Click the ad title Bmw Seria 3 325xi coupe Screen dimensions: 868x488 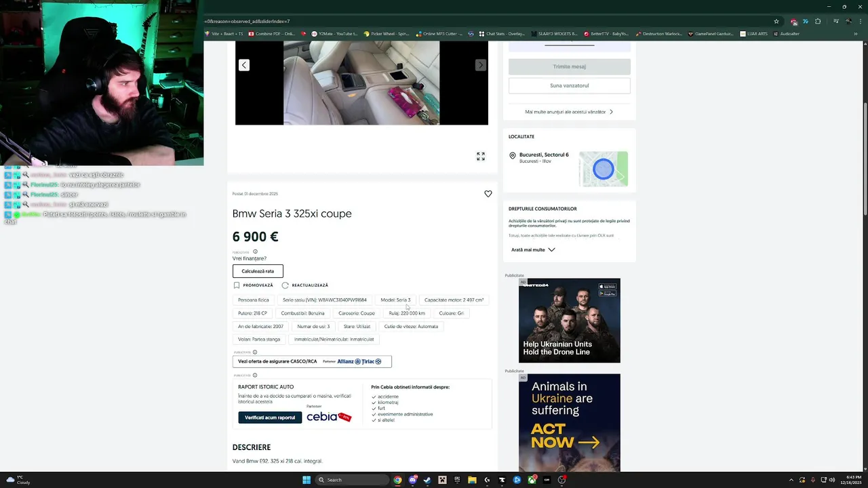pyautogui.click(x=292, y=213)
